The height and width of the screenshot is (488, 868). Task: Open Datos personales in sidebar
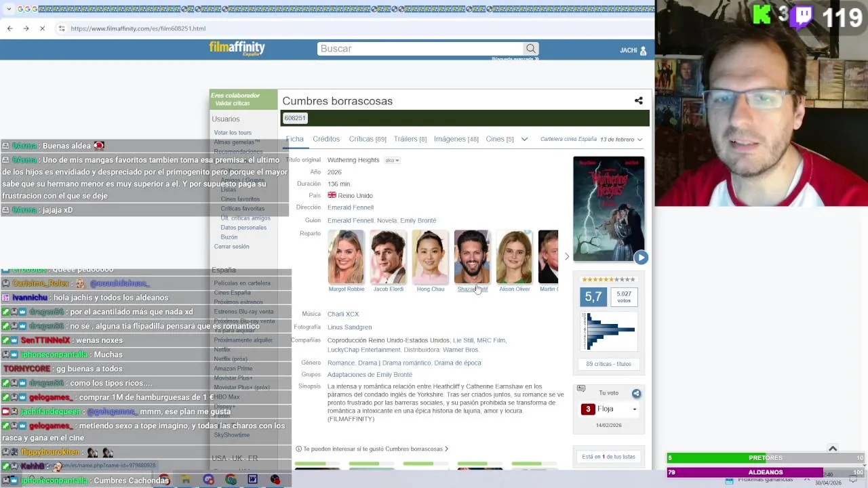point(243,228)
